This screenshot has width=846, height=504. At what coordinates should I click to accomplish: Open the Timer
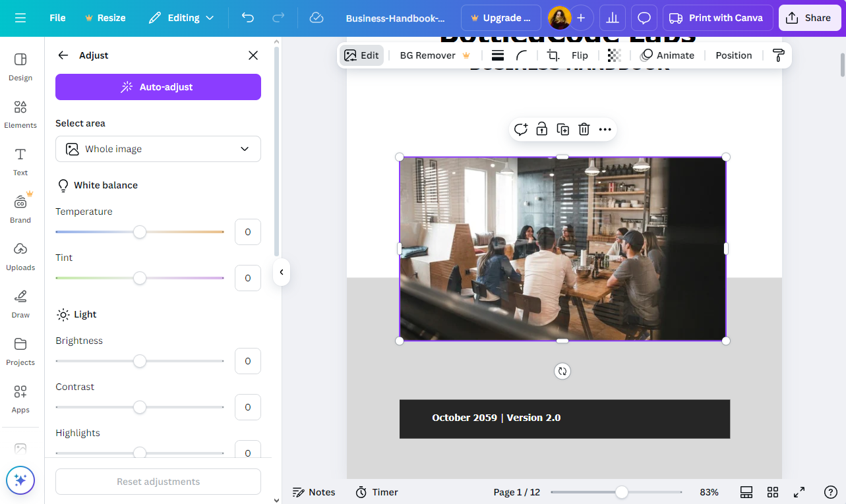[x=377, y=492]
